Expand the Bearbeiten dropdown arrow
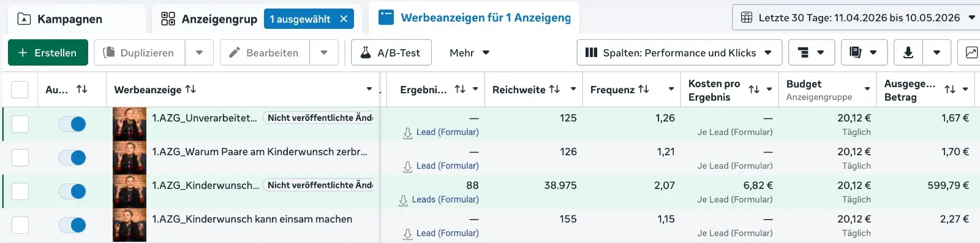Image resolution: width=980 pixels, height=243 pixels. [x=324, y=53]
